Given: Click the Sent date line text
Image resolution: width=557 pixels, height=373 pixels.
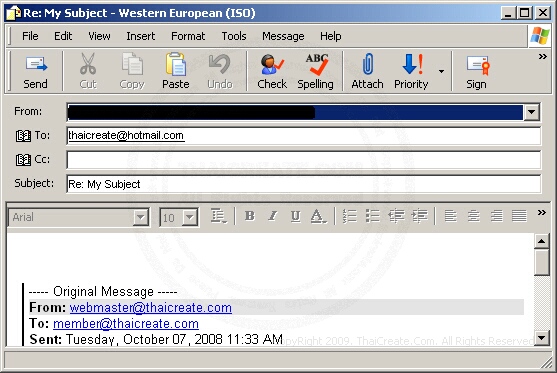Looking at the screenshot, I should click(156, 339).
